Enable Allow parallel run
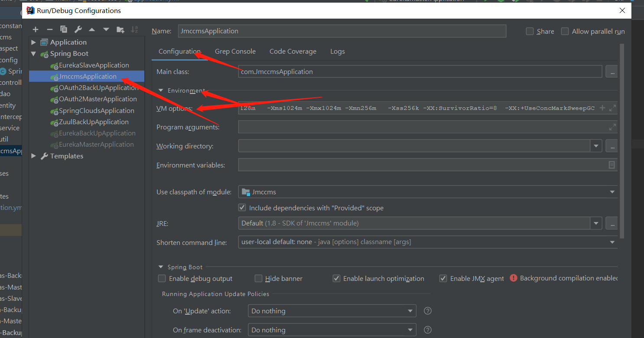 [x=565, y=31]
